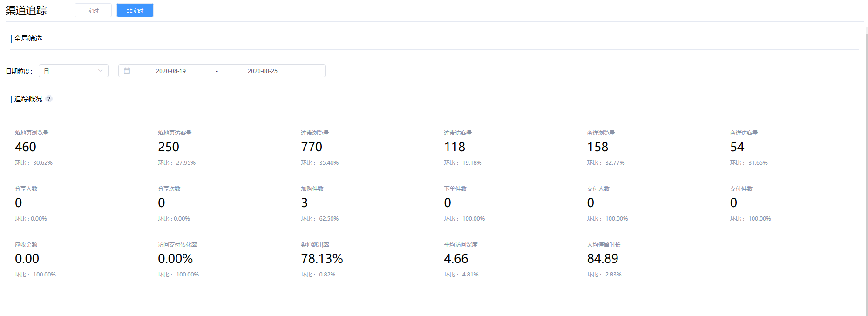Click the 分享次数 label
Viewport: 868px width, 316px height.
(x=169, y=189)
